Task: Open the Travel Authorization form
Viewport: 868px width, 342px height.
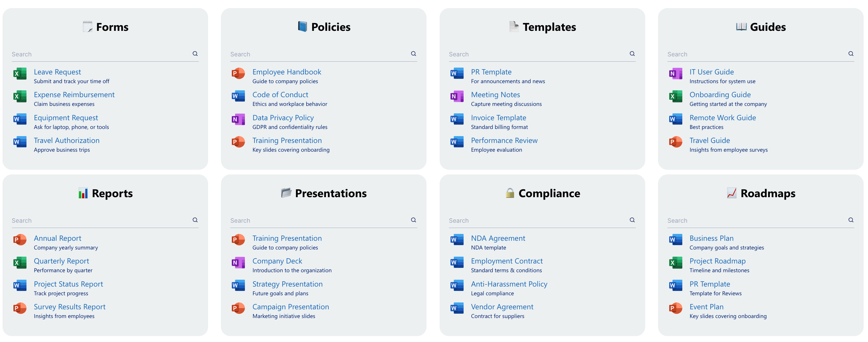Action: [x=66, y=140]
